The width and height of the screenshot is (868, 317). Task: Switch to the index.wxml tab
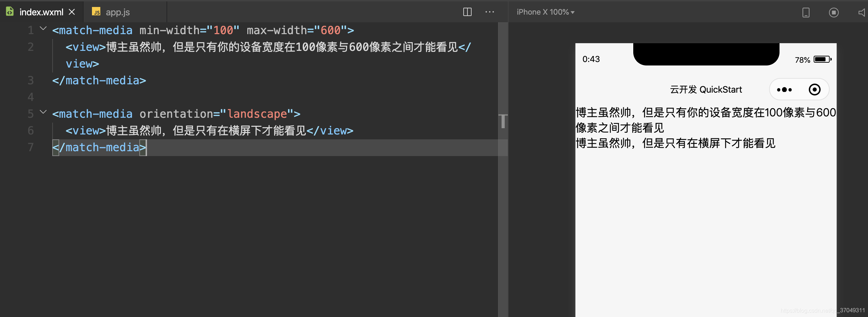[41, 12]
